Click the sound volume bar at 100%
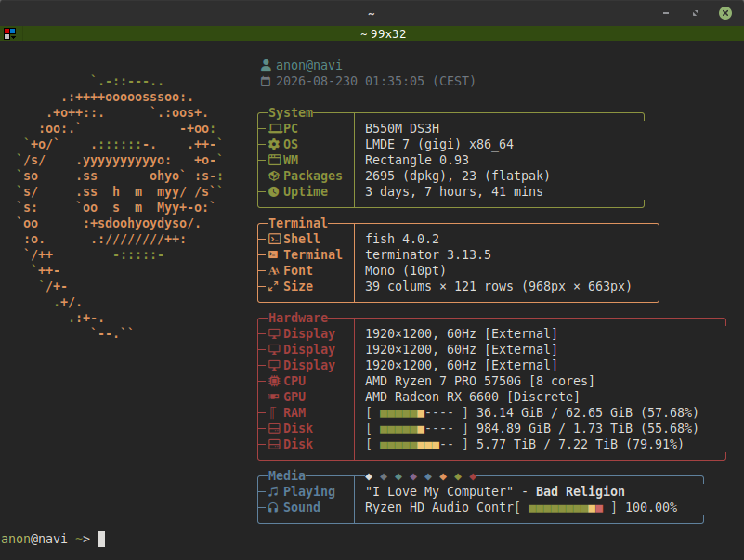Screen dimensions: 744x560 [x=566, y=508]
